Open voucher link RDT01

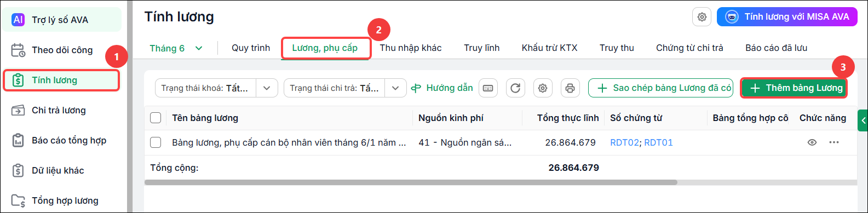pyautogui.click(x=658, y=142)
